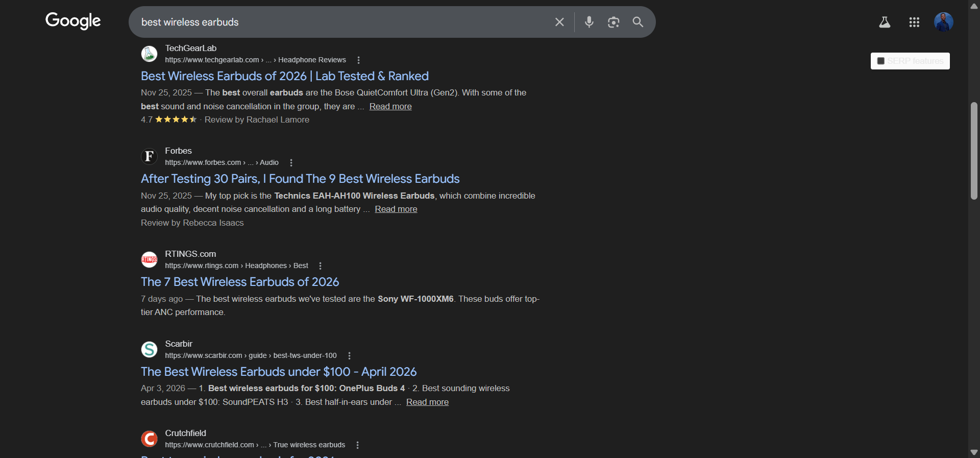The image size is (980, 458).
Task: Open Google account profile picture
Action: (943, 22)
